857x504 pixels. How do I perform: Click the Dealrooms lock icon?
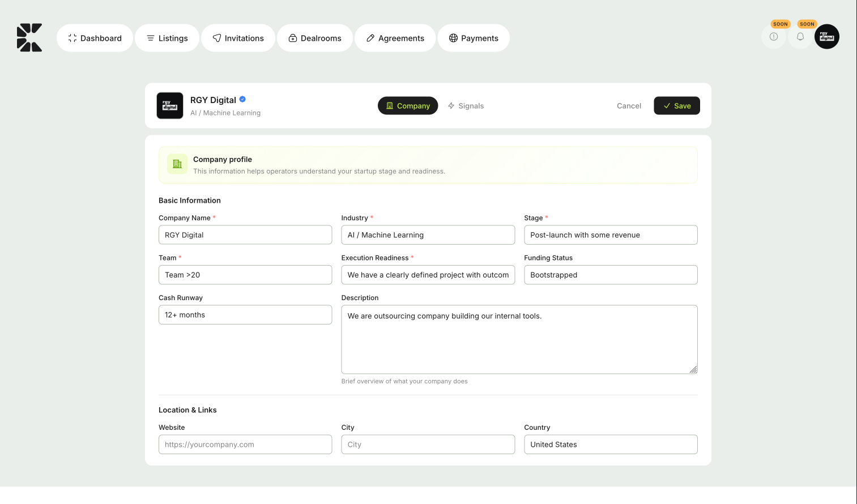[x=293, y=38]
